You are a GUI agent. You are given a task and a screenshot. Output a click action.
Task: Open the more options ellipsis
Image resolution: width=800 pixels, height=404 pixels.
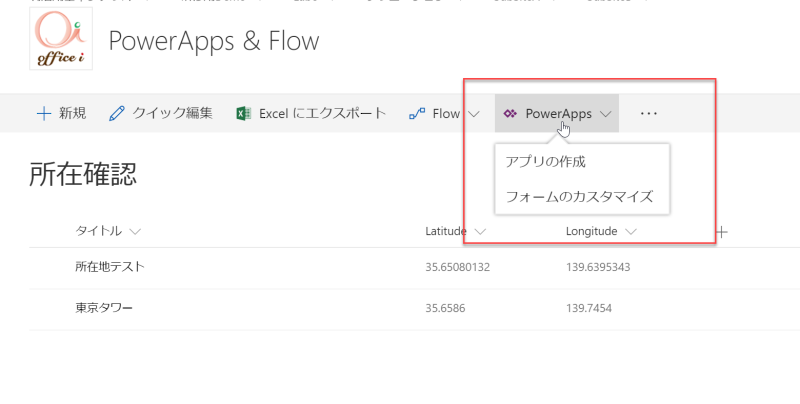point(649,113)
